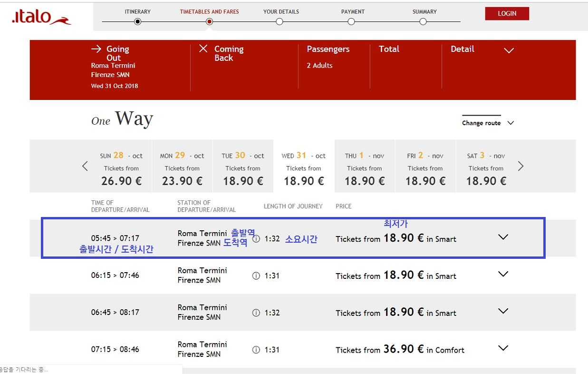
Task: Click the Passengers heading
Action: 328,49
